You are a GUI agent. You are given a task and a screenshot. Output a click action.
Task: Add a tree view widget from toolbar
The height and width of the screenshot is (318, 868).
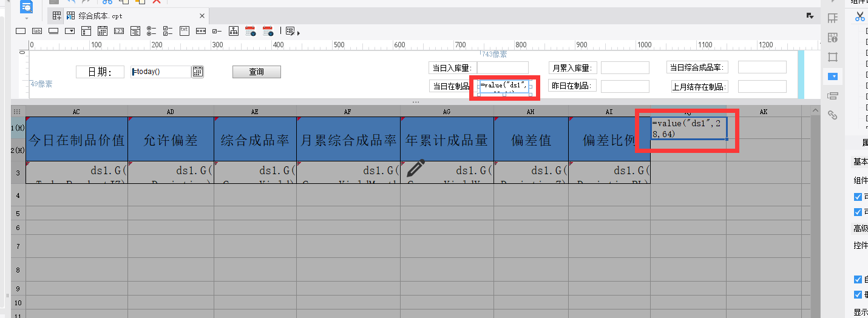point(234,30)
